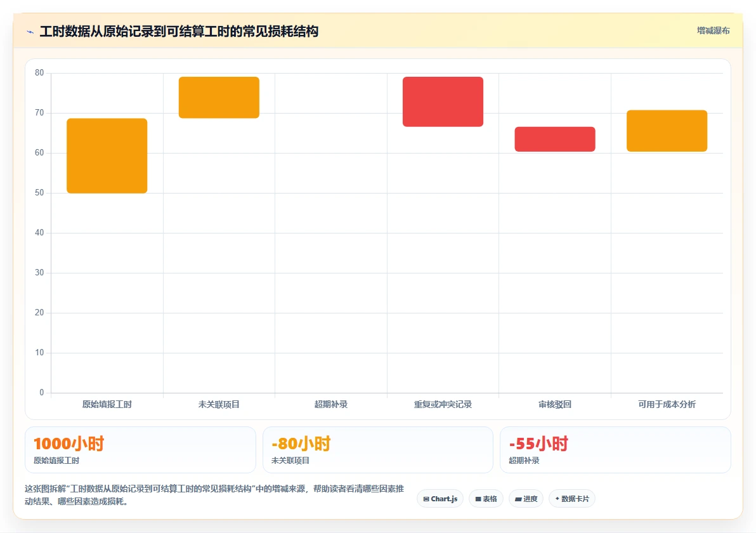The width and height of the screenshot is (756, 533).
Task: Click the x-axis label 可用于成本分析
Action: click(x=667, y=404)
